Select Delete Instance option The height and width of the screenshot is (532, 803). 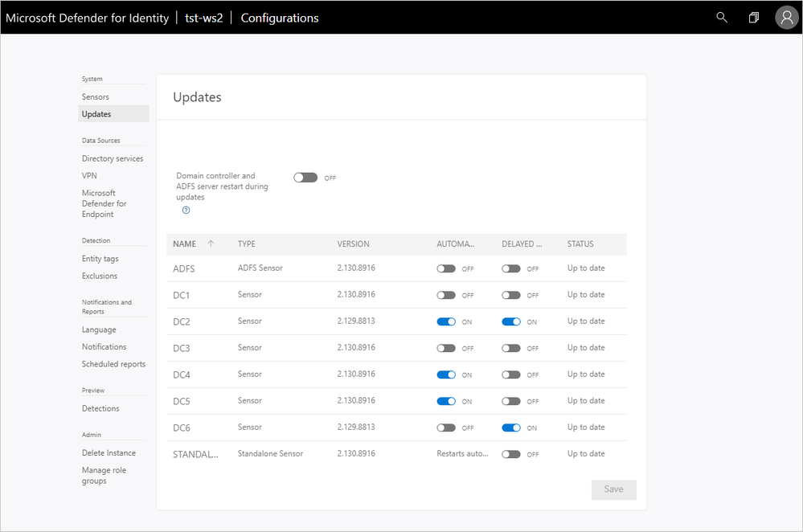[109, 452]
